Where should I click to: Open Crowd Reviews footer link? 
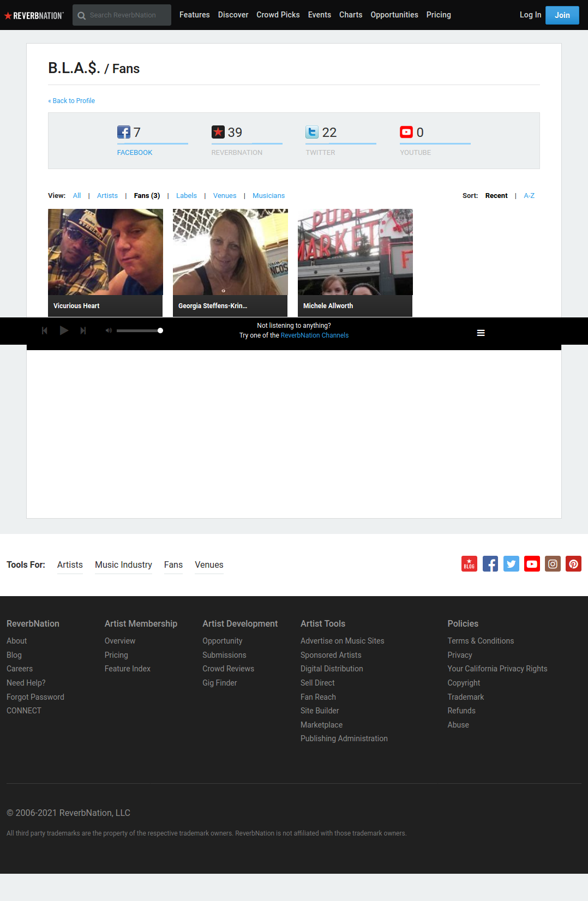coord(229,669)
